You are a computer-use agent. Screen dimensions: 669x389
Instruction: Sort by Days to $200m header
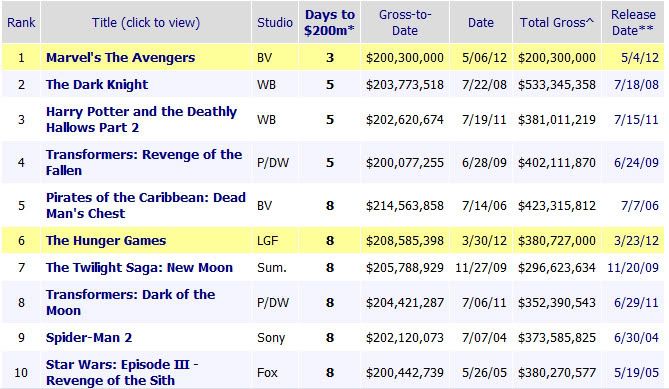[330, 22]
